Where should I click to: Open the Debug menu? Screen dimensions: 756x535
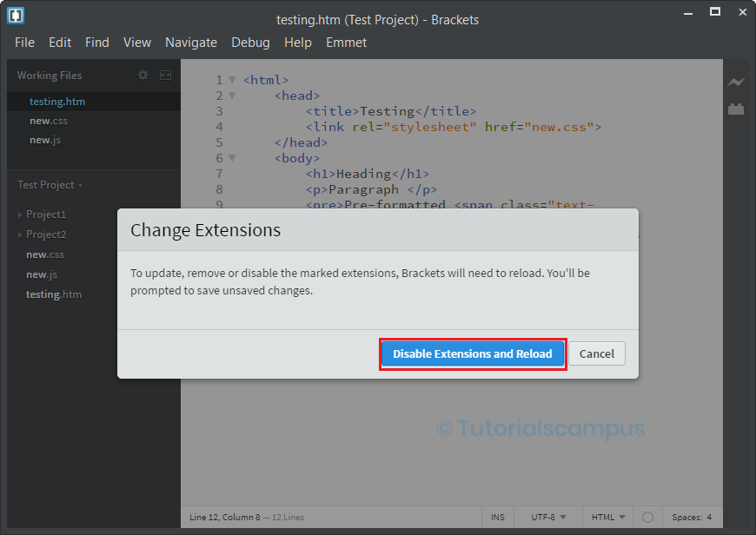coord(250,43)
